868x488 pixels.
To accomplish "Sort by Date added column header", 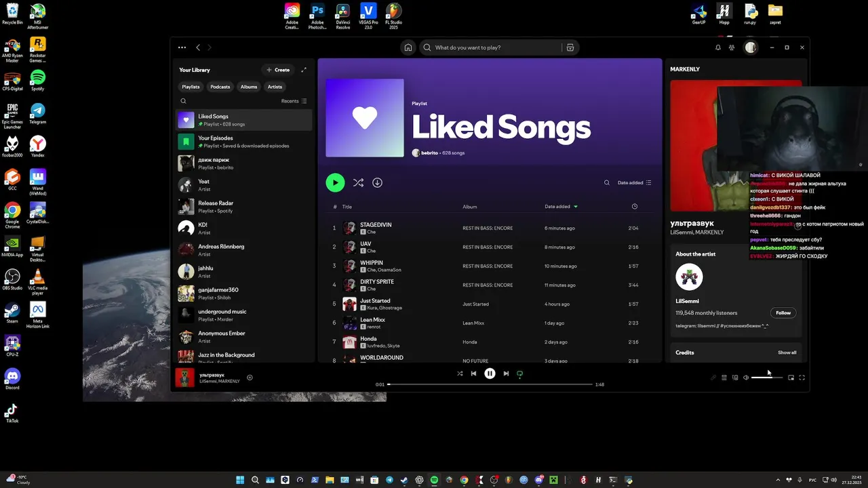I will 561,207.
